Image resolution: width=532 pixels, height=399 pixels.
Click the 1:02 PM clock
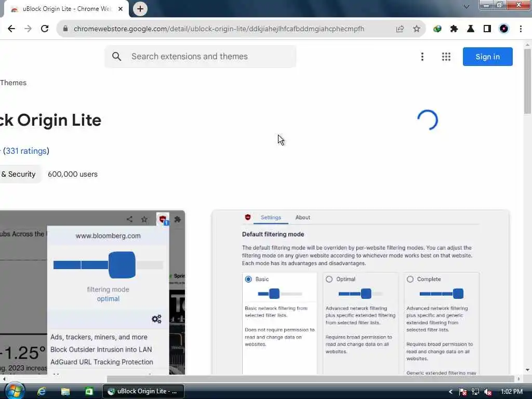click(512, 392)
